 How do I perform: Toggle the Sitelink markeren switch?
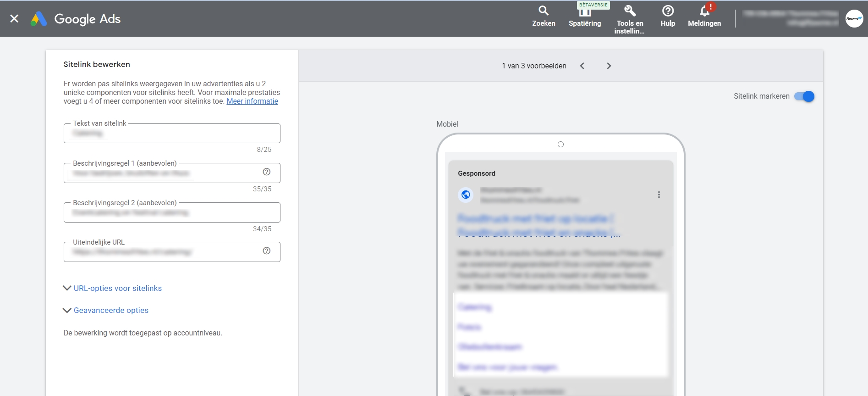pyautogui.click(x=804, y=96)
